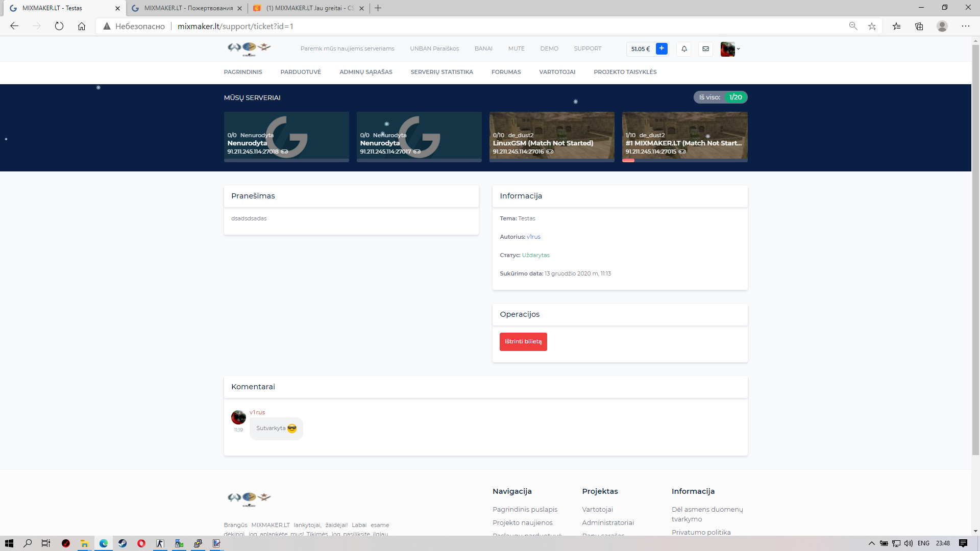Viewport: 980px width, 551px height.
Task: Open the MUTE menu item
Action: click(x=516, y=48)
